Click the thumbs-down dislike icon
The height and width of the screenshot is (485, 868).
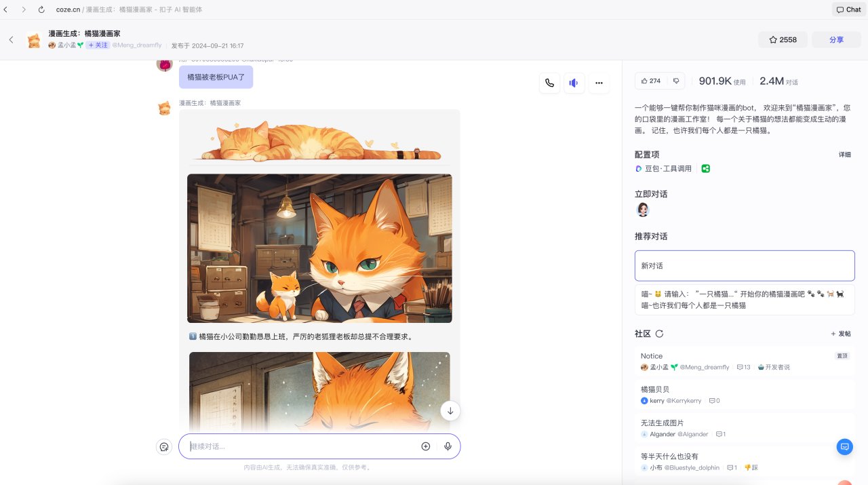pyautogui.click(x=676, y=81)
